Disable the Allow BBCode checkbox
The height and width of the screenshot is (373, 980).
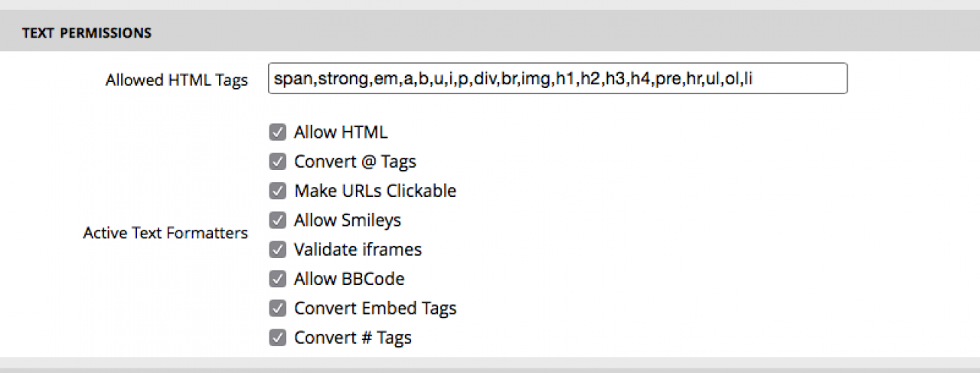pyautogui.click(x=277, y=279)
